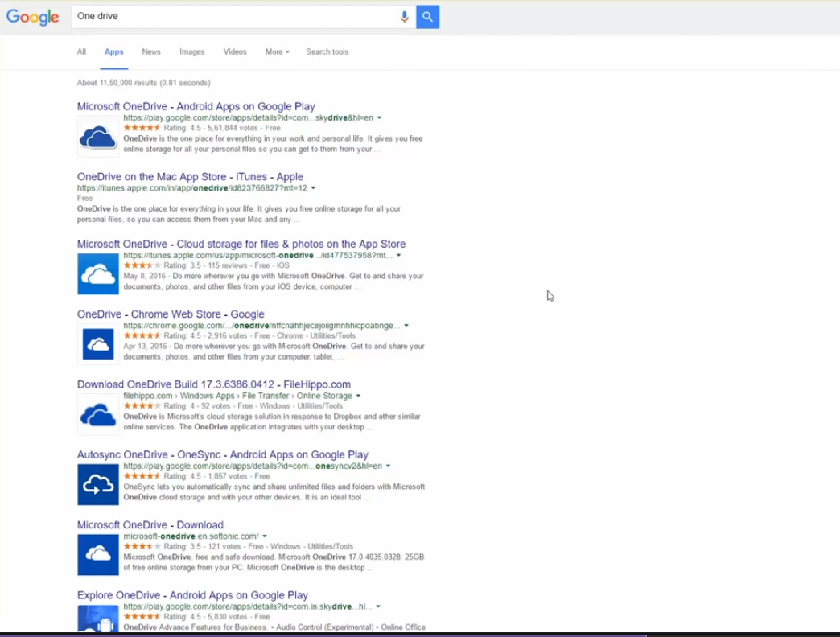Click the Free label under the iTunes URL
The width and height of the screenshot is (840, 637).
pos(84,198)
